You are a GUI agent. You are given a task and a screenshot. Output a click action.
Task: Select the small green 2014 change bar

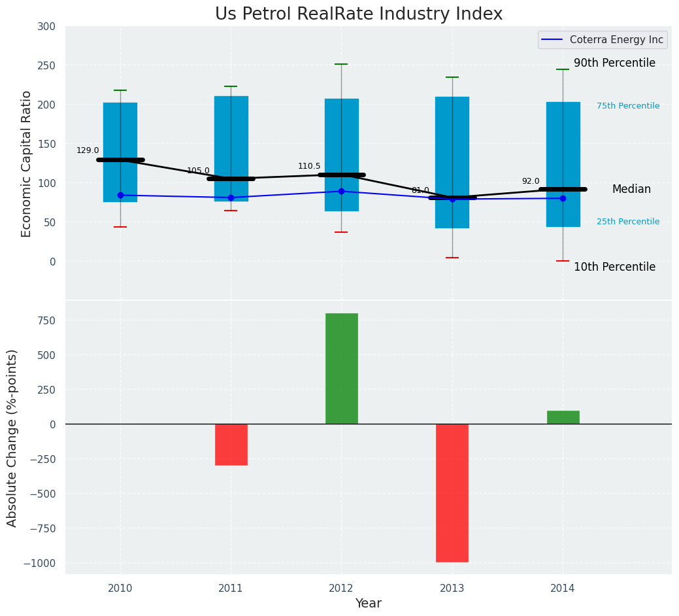click(563, 417)
